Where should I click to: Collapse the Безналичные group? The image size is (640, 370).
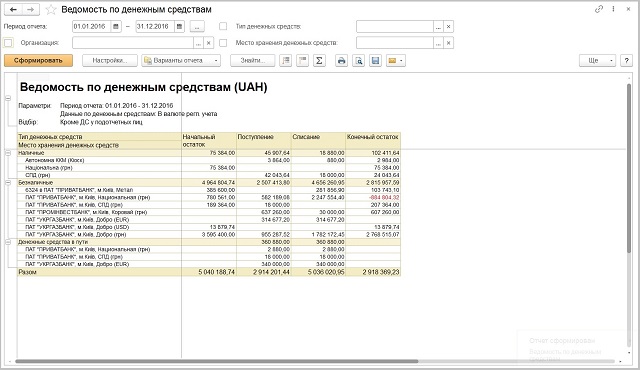pyautogui.click(x=8, y=183)
